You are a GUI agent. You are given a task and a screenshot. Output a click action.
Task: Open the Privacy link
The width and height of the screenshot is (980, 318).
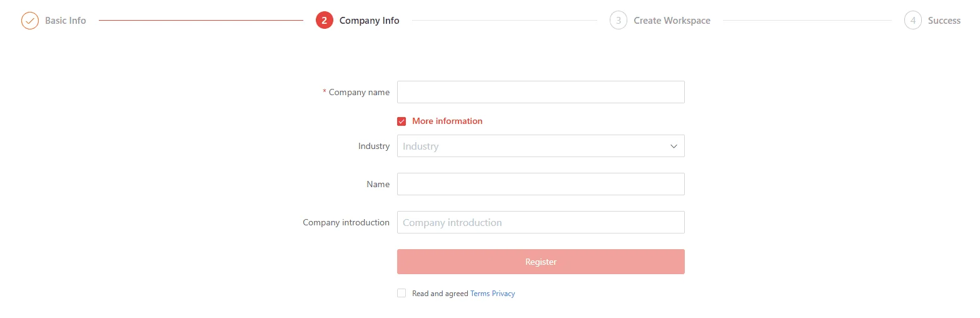click(x=503, y=294)
